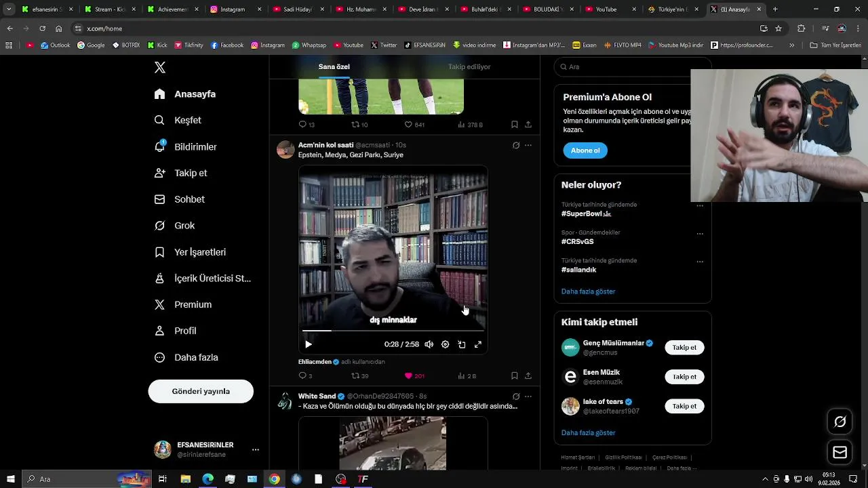Open #SuperBowl trending topic
Image resolution: width=868 pixels, height=488 pixels.
pyautogui.click(x=587, y=213)
